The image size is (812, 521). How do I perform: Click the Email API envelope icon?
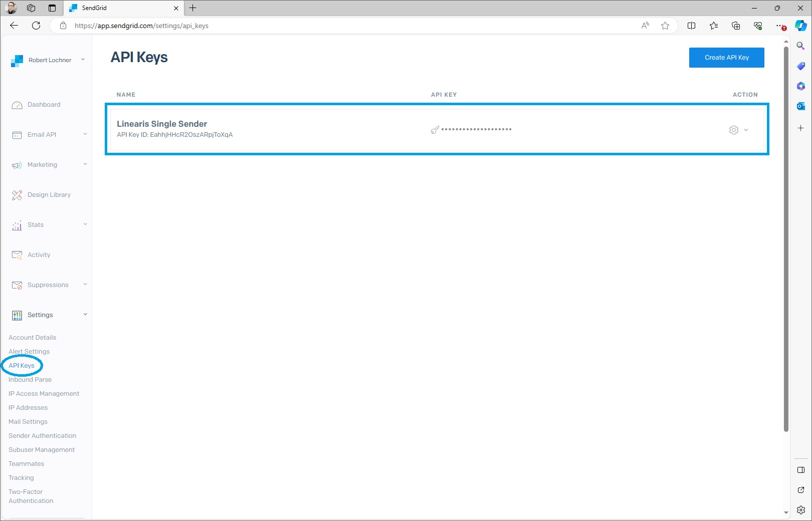click(17, 135)
